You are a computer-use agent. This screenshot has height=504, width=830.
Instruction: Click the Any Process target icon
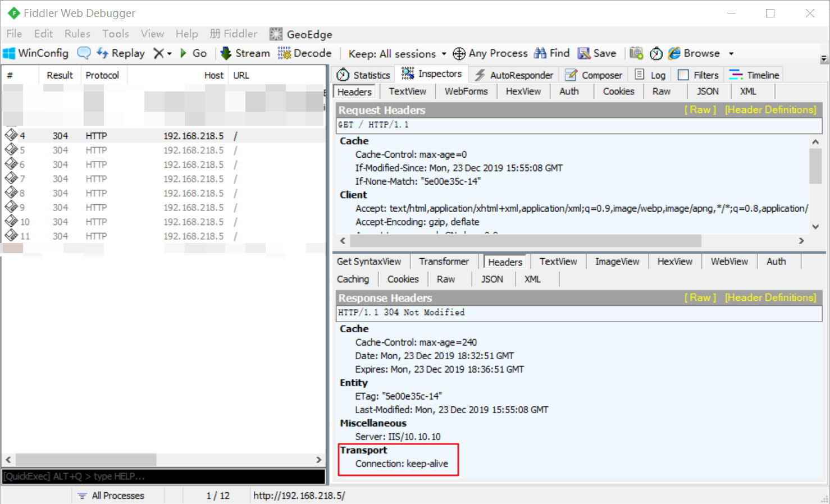pyautogui.click(x=459, y=53)
